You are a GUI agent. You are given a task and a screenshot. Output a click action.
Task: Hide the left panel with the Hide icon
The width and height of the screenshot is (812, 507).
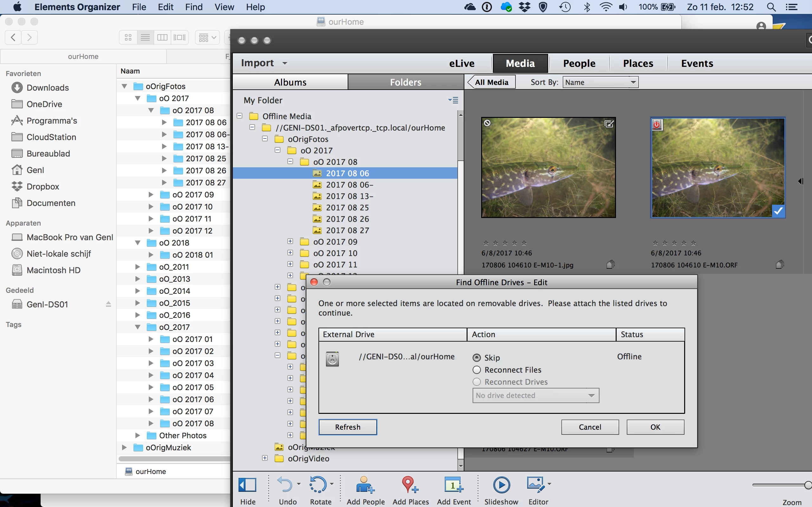point(247,485)
